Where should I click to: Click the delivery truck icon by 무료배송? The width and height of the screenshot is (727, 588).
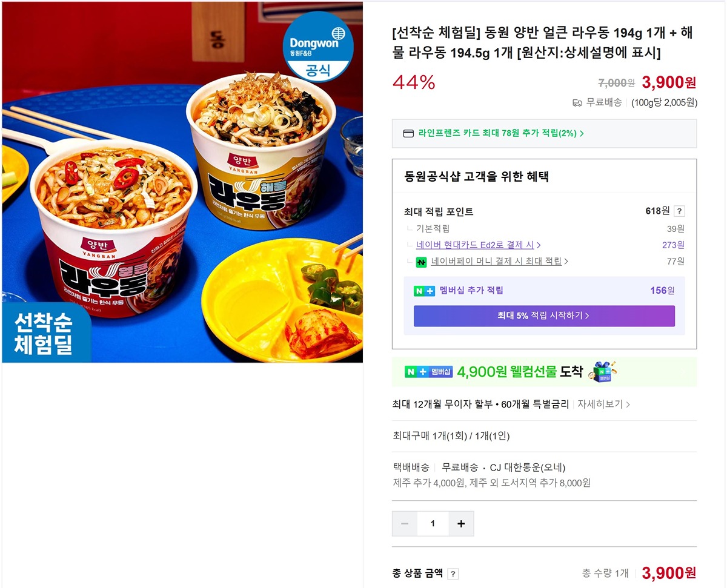pos(577,103)
